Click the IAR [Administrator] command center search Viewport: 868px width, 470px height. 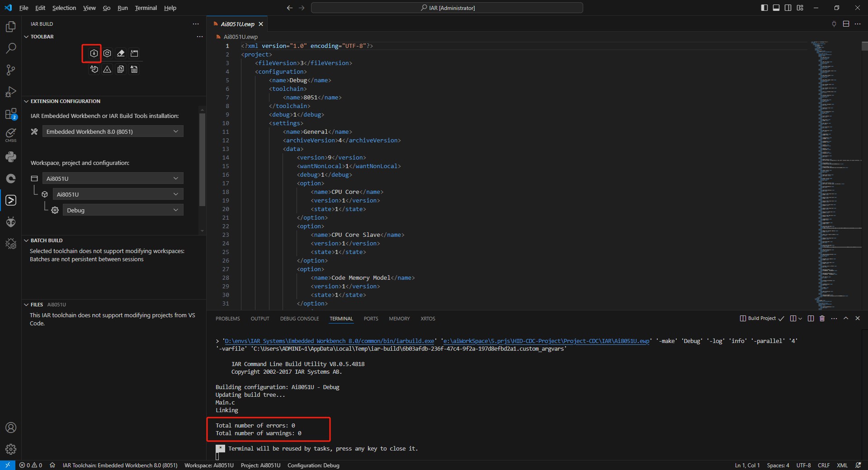point(447,8)
